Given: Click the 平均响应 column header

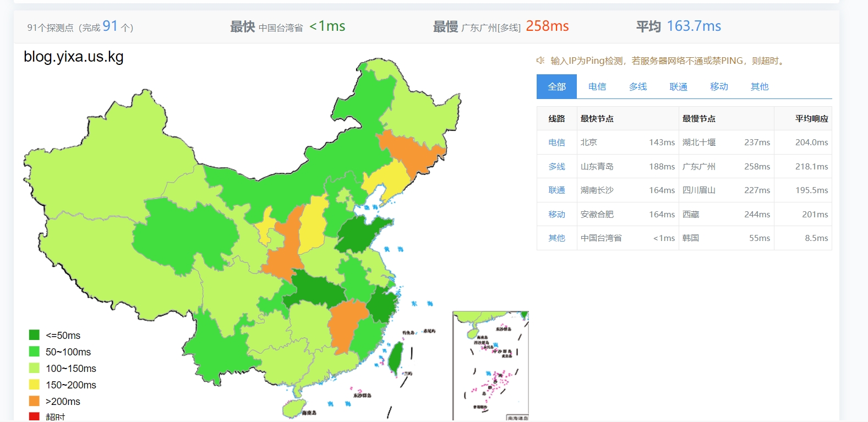Looking at the screenshot, I should pyautogui.click(x=811, y=119).
